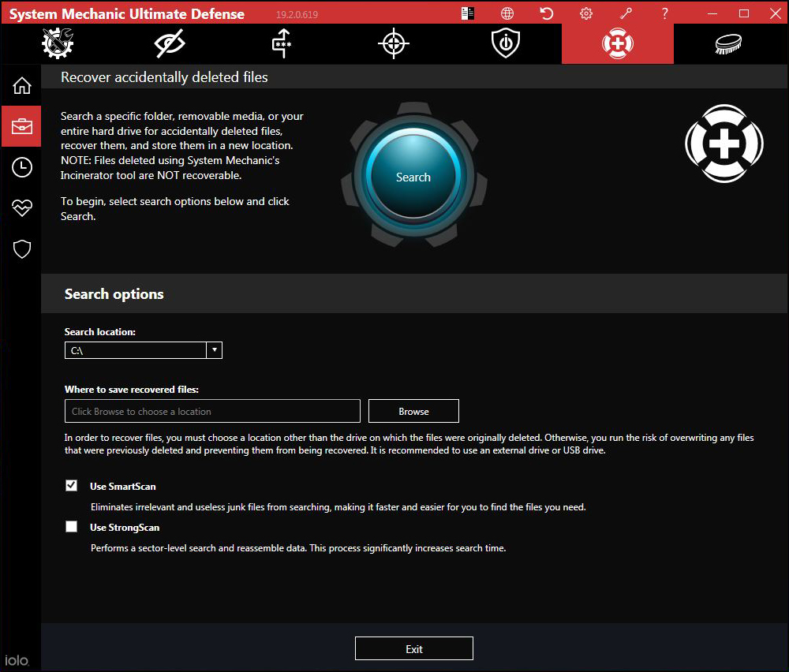Open the briefcase Toolbox sidebar item
Image resolution: width=789 pixels, height=672 pixels.
click(x=21, y=126)
